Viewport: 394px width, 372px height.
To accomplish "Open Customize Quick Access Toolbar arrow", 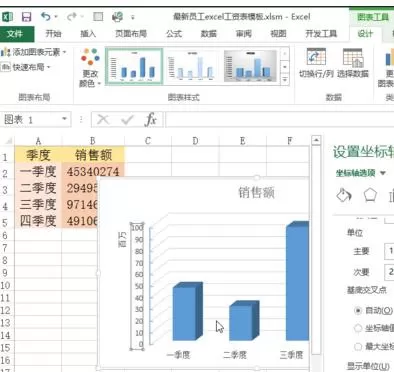I will (x=133, y=17).
